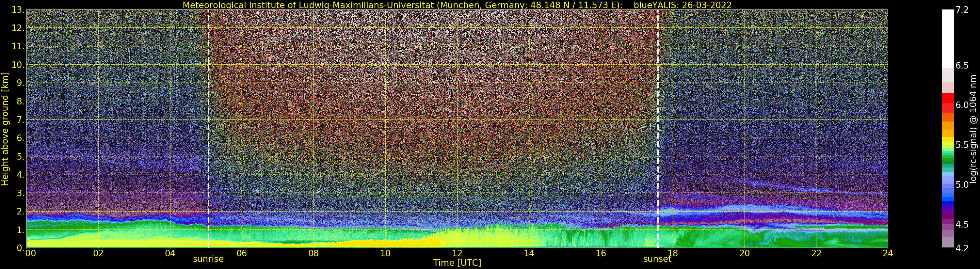Screen dimensions: 980x269
Task: Click the height axis tick label 1
Action: 20,230
